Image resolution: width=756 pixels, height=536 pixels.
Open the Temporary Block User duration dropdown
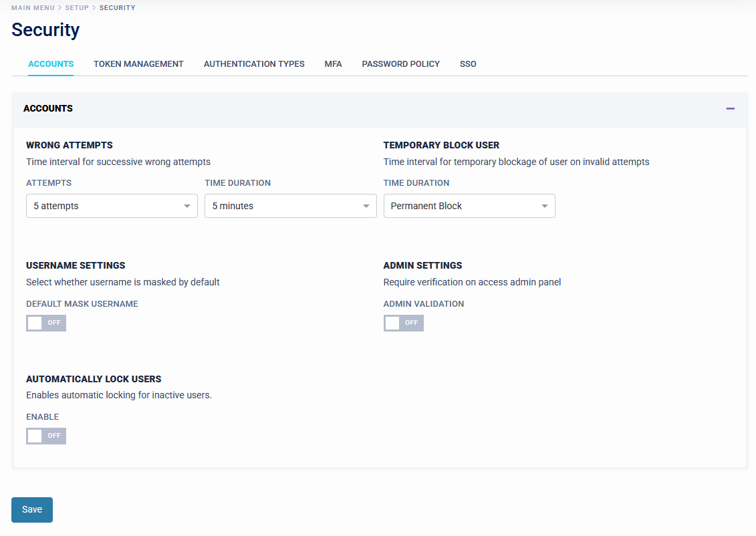[463, 207]
